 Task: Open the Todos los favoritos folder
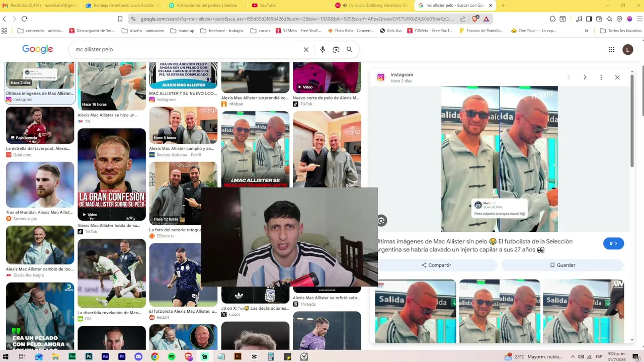tap(620, 31)
